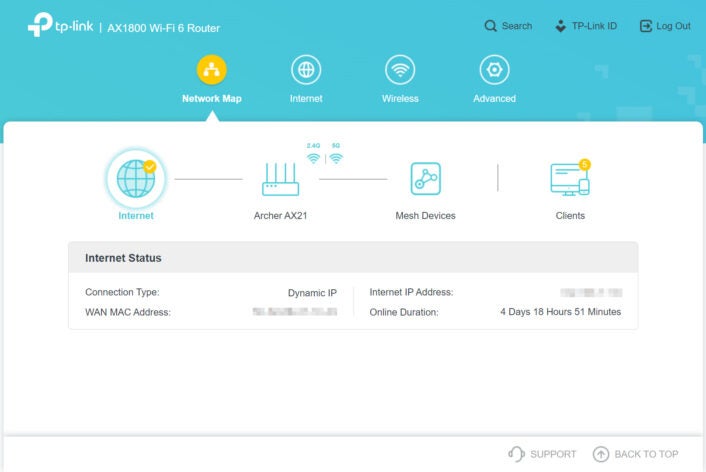Click the blurred Internet IP address value
Screen dimensions: 706x472
click(591, 293)
